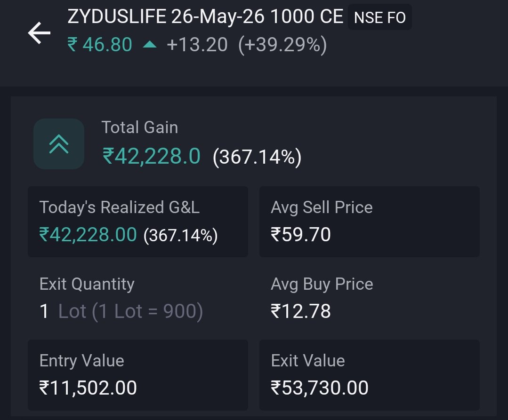Open ZYDUSLIFE 26-May-26 1000 CE contract title

pos(205,16)
